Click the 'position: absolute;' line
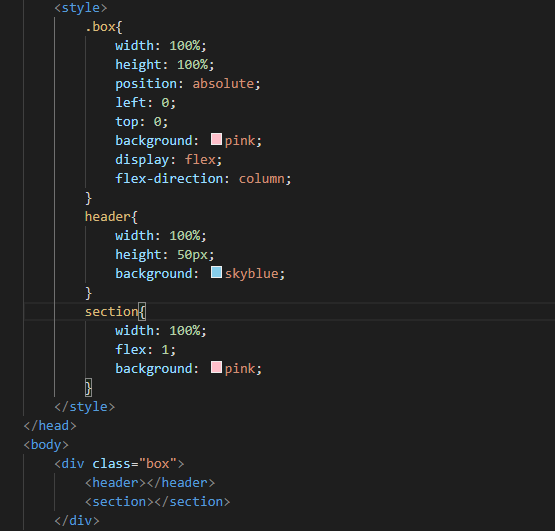Viewport: 555px width, 531px height. click(x=188, y=84)
